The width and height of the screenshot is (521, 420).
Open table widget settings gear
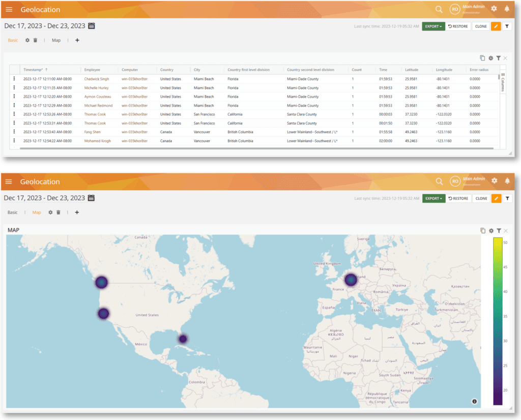(491, 58)
